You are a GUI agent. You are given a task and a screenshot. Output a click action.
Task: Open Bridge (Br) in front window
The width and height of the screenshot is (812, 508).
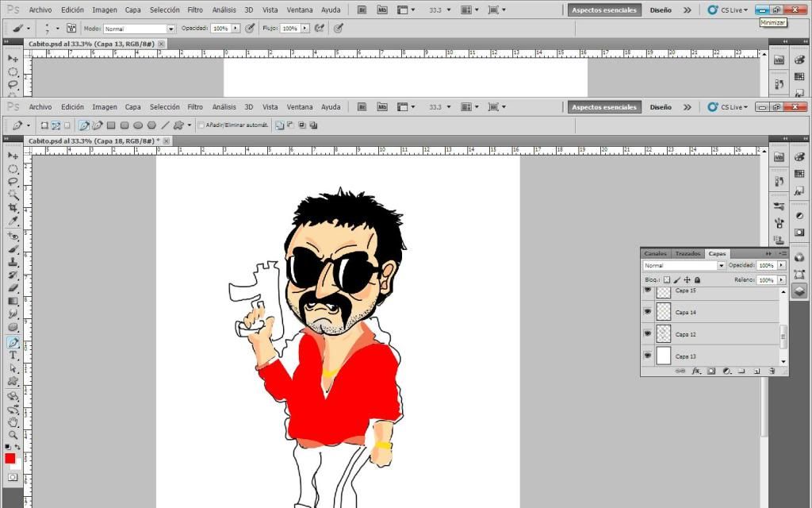coord(362,107)
